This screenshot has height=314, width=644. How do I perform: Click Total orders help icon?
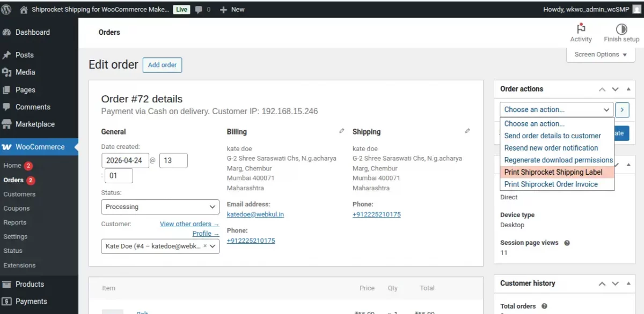[x=544, y=306]
